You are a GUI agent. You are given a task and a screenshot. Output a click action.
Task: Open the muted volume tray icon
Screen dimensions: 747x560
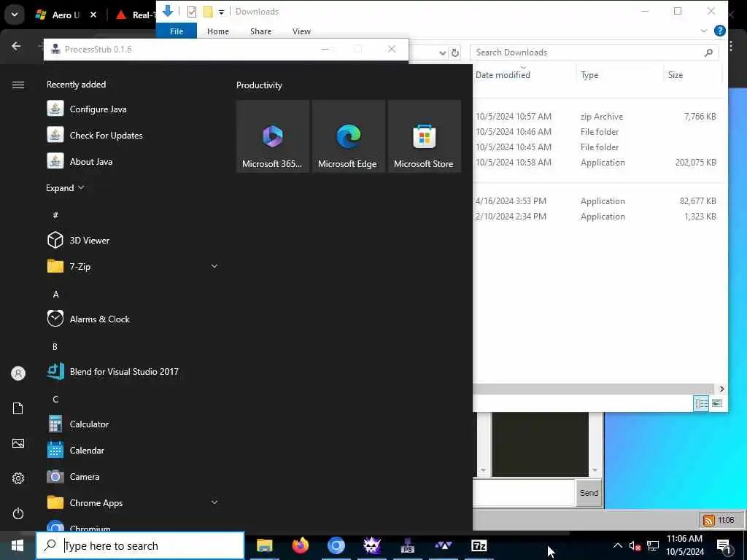635,545
